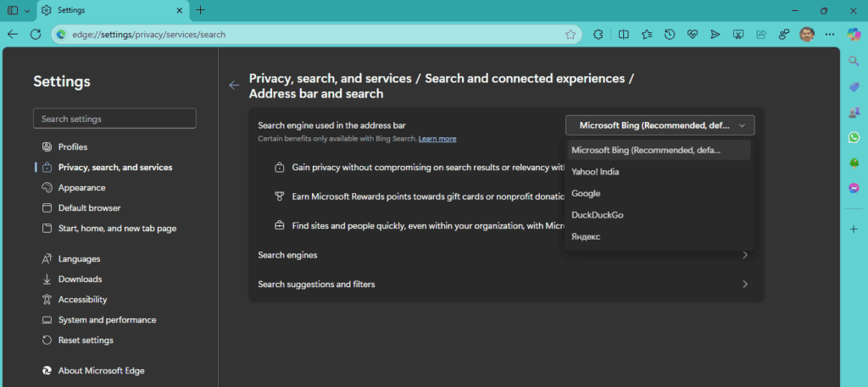Open Settings and more ellipsis menu

point(829,34)
